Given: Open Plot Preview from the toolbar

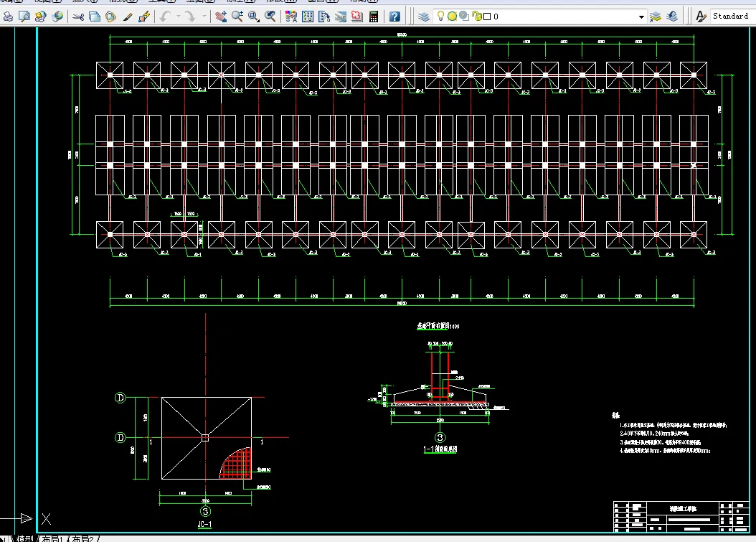Looking at the screenshot, I should (x=24, y=17).
